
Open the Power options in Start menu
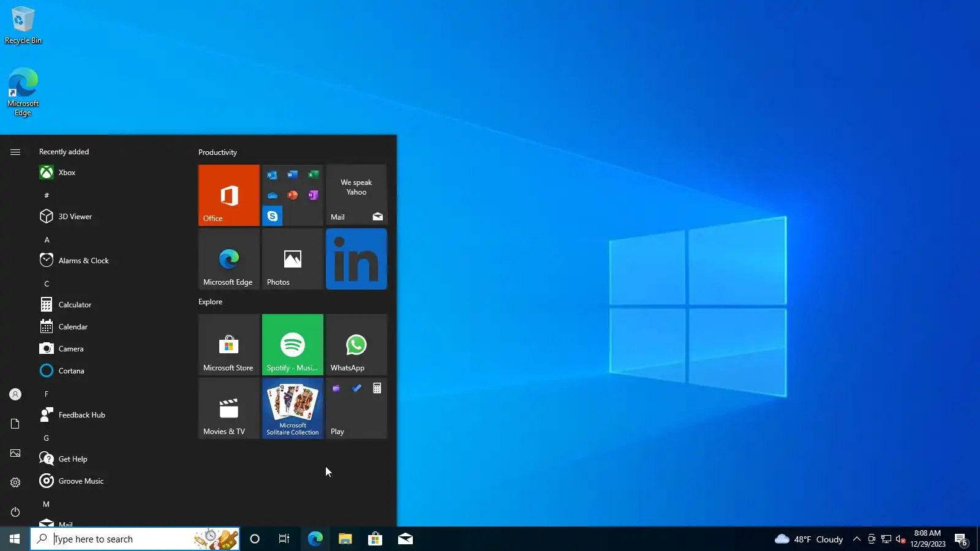click(15, 512)
